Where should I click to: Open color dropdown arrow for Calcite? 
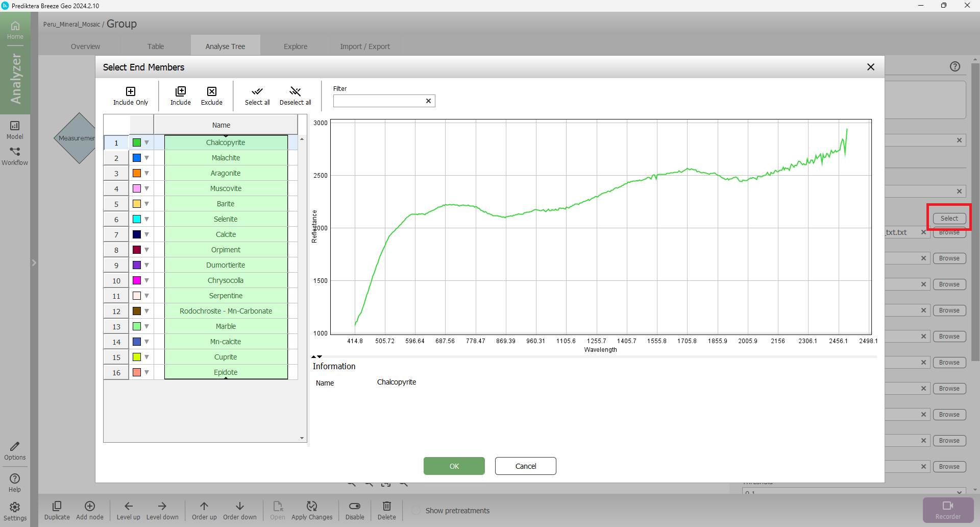tap(147, 234)
